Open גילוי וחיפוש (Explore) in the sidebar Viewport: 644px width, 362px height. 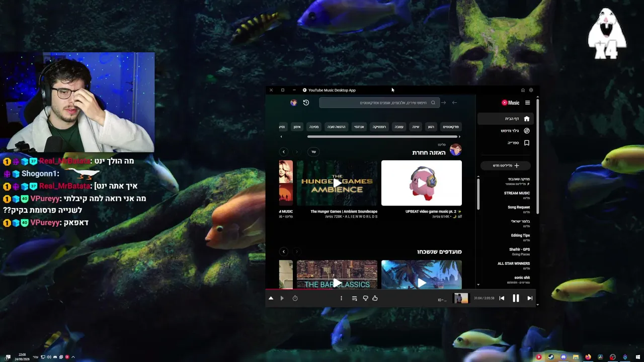tap(505, 131)
